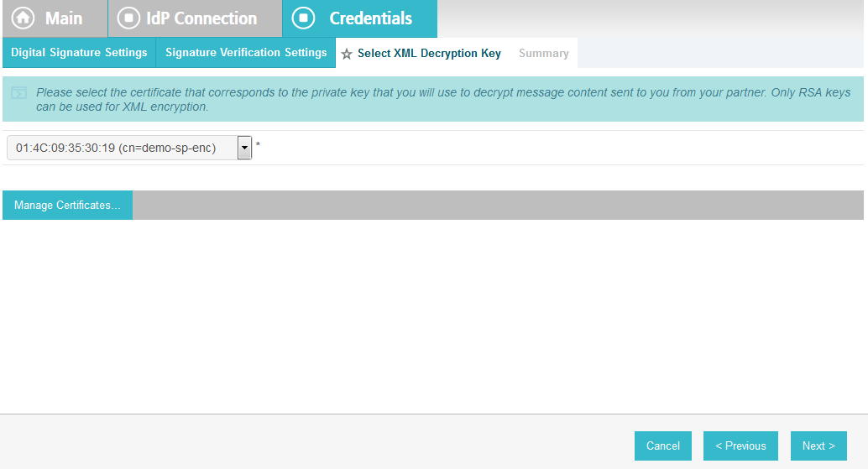868x469 pixels.
Task: Expand the certificate dropdown arrow
Action: (244, 148)
